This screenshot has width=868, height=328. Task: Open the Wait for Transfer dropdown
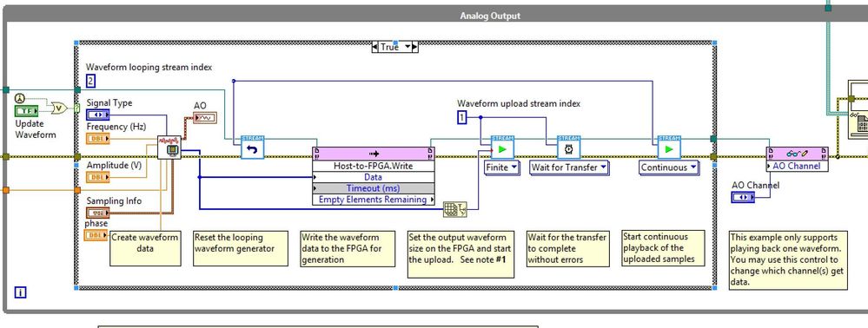click(x=569, y=167)
